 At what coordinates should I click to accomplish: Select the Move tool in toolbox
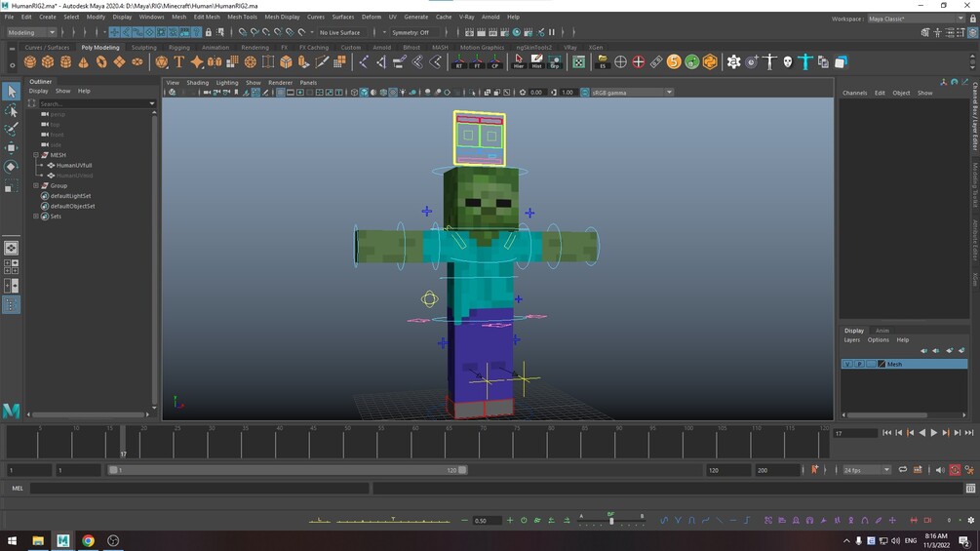(x=12, y=148)
